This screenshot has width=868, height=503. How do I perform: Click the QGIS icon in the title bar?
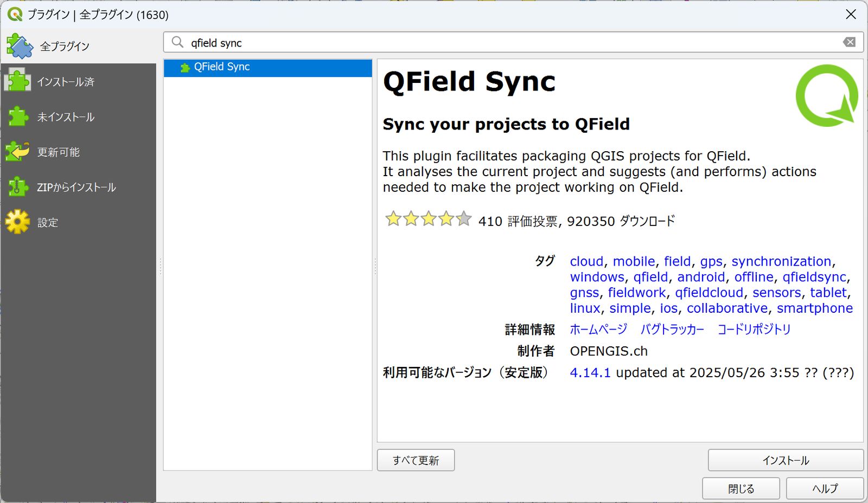15,14
